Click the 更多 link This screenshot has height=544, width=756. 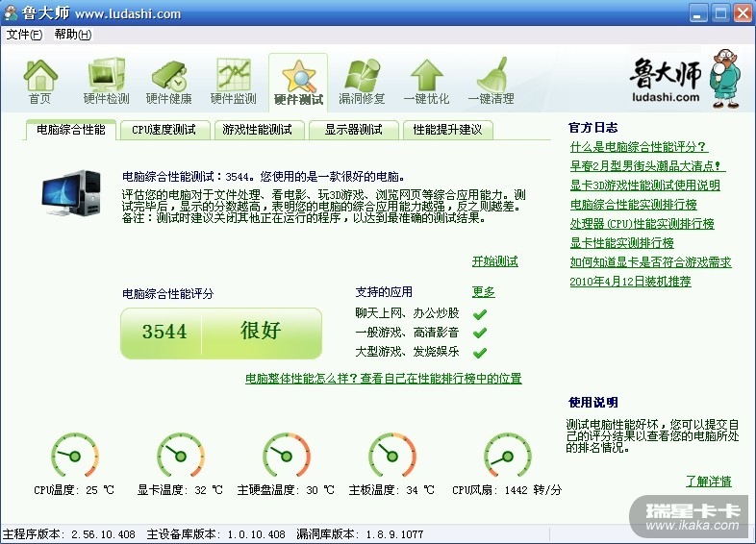coord(483,292)
